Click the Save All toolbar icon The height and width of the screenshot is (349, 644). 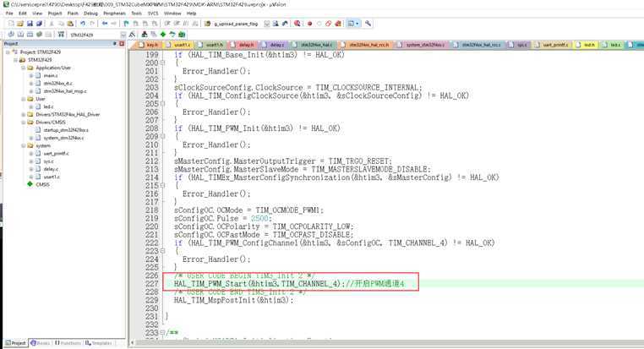[x=39, y=24]
